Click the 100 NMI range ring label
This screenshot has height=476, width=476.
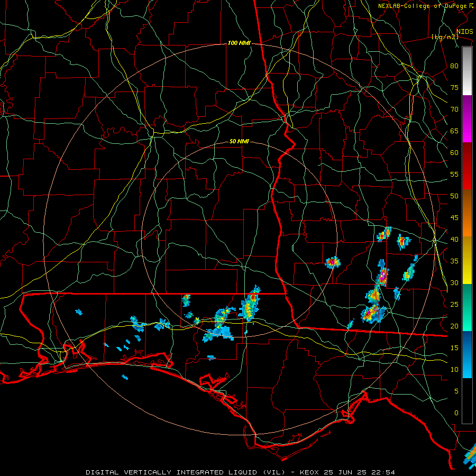tap(239, 43)
